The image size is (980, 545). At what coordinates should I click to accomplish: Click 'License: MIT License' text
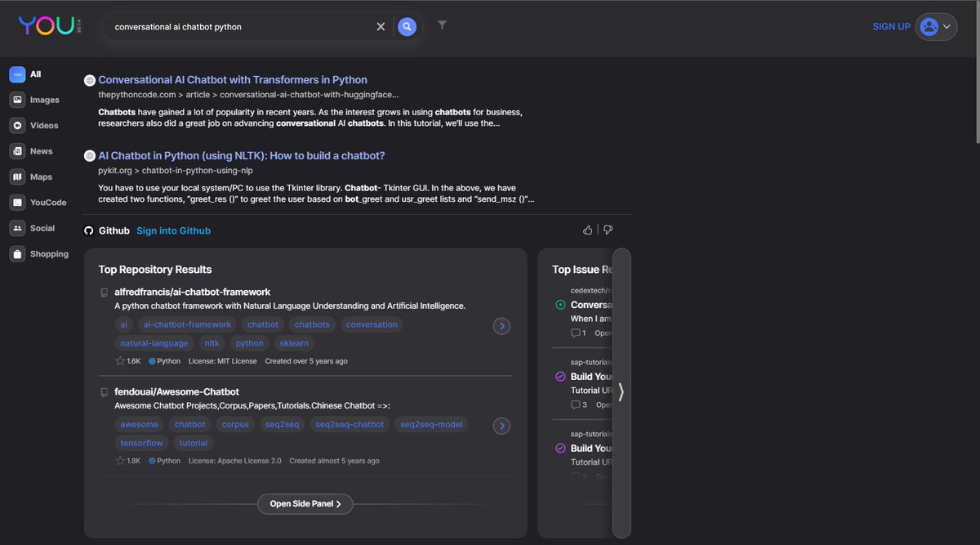[222, 361]
